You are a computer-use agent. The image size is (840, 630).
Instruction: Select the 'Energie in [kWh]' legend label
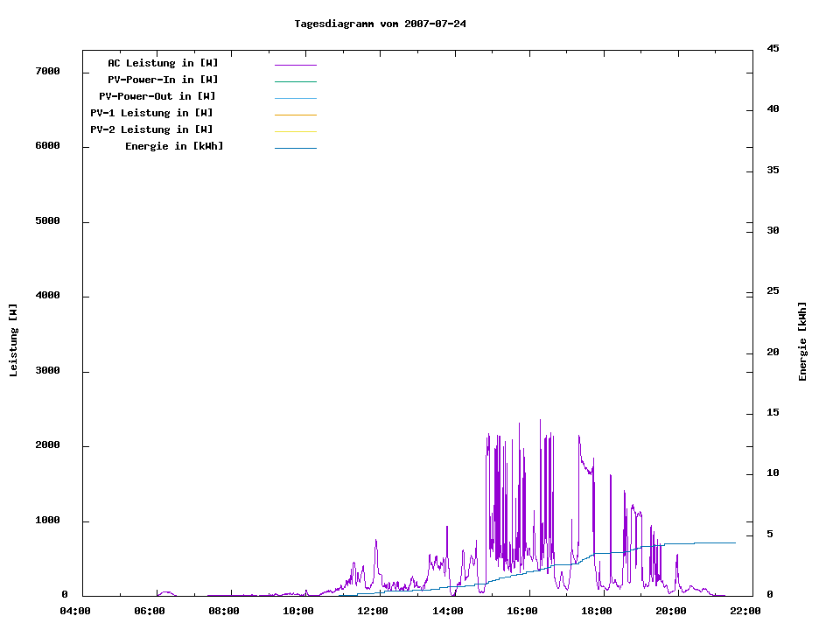pyautogui.click(x=174, y=146)
